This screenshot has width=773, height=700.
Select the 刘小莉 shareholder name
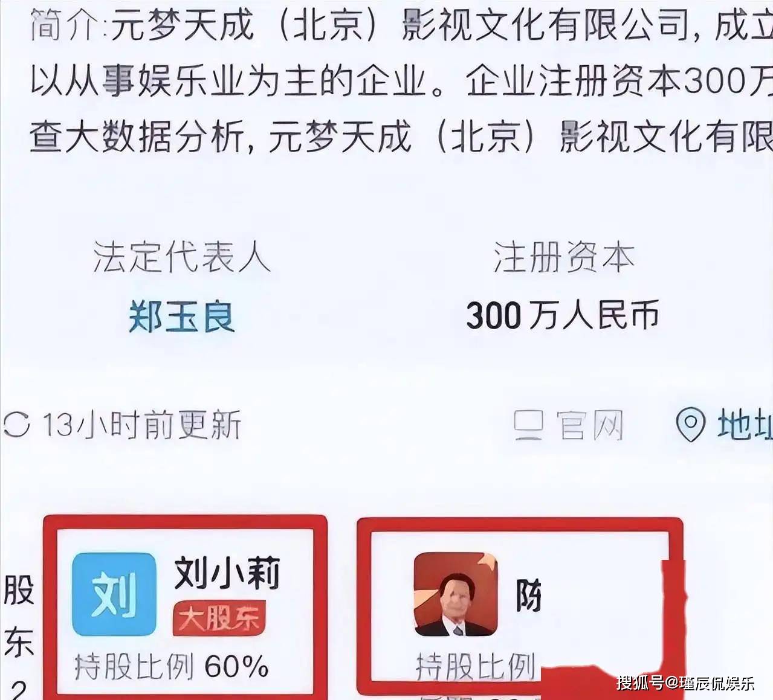pyautogui.click(x=227, y=573)
